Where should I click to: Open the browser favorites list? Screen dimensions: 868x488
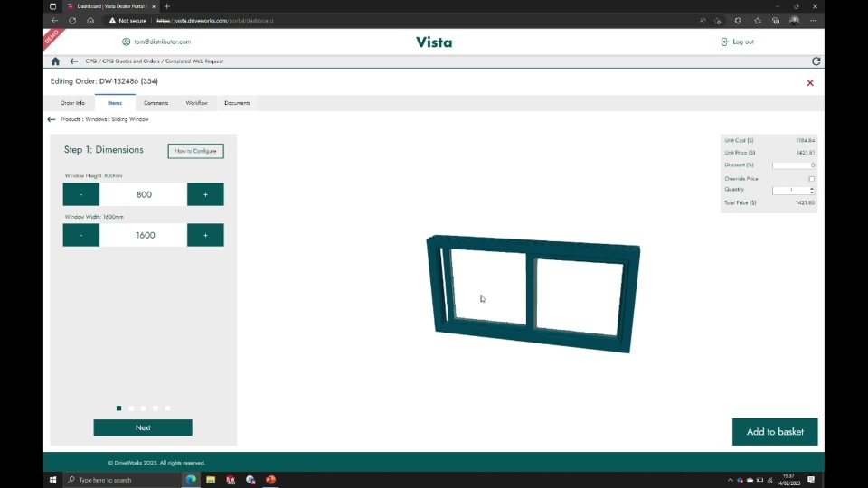coord(758,21)
